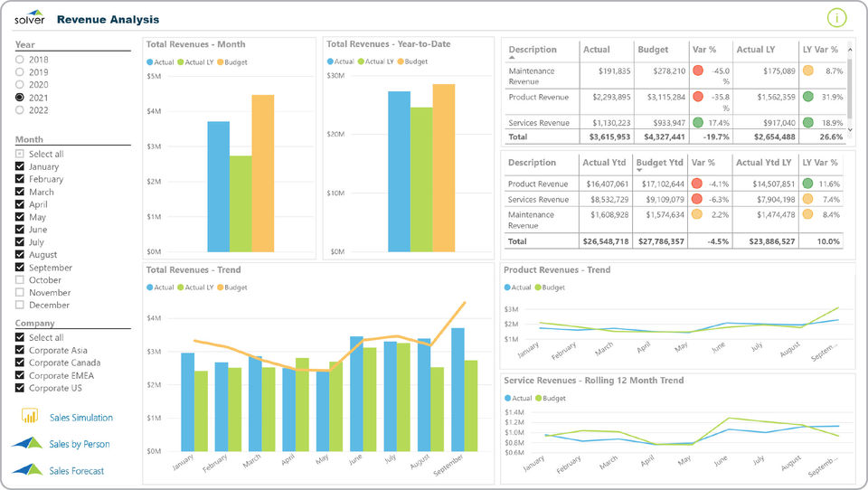Click red indicator for Maintenance Revenue Var %
Viewport: 868px width, 490px height.
point(698,71)
